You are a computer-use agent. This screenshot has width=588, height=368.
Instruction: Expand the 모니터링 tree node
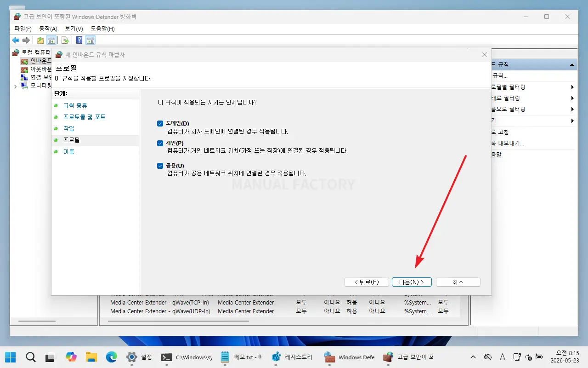pyautogui.click(x=15, y=86)
